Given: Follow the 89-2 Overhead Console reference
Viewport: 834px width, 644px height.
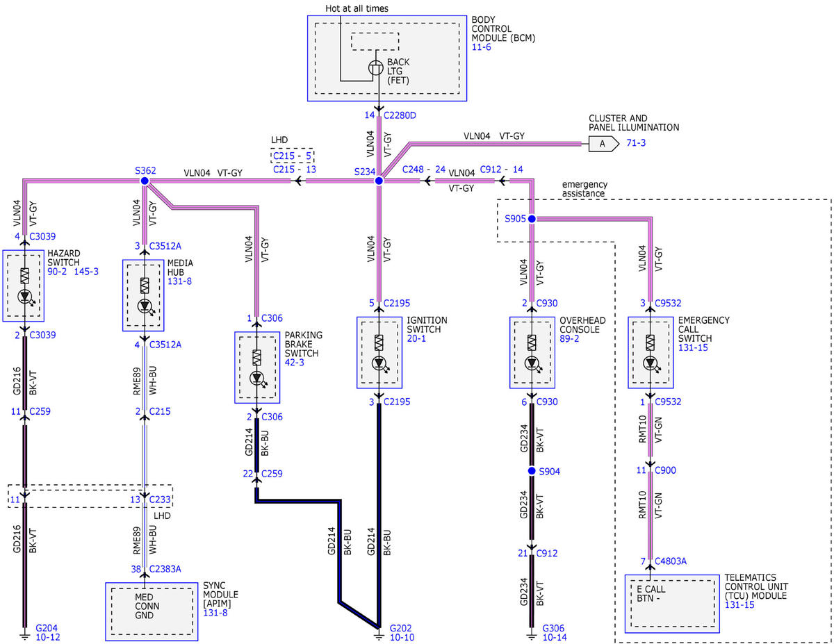Looking at the screenshot, I should [569, 338].
